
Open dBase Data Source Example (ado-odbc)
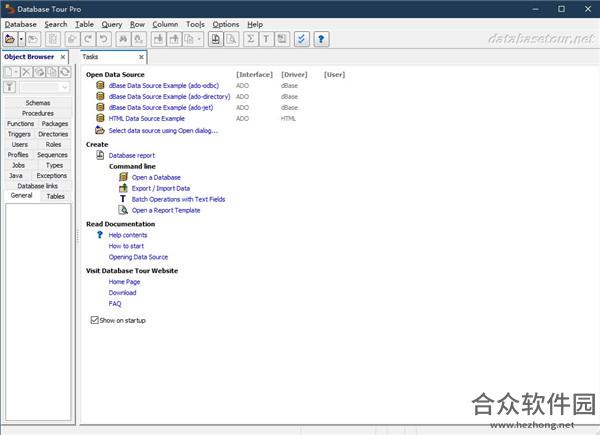[164, 85]
